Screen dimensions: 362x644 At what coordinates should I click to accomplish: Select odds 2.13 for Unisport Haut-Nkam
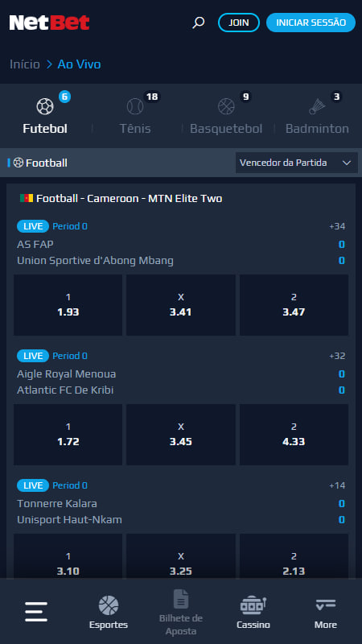(x=294, y=556)
